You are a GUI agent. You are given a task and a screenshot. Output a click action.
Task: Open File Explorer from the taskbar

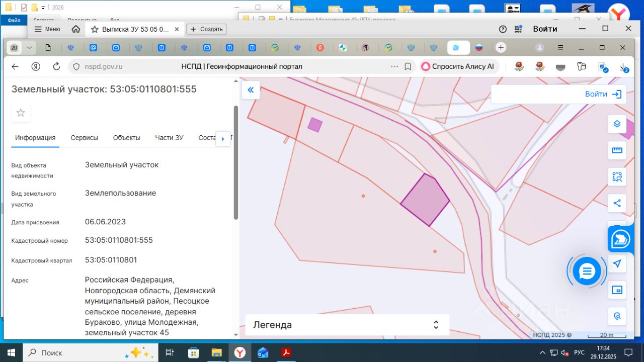click(x=217, y=352)
